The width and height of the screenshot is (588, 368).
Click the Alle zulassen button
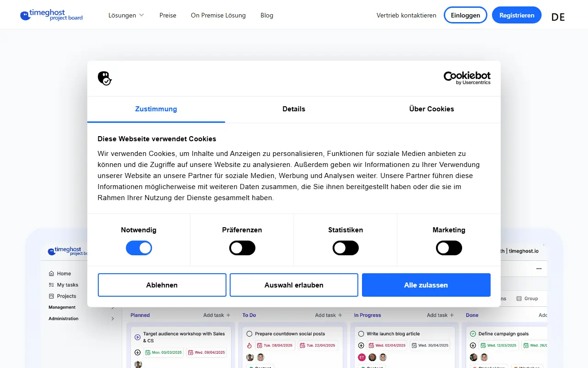click(426, 285)
